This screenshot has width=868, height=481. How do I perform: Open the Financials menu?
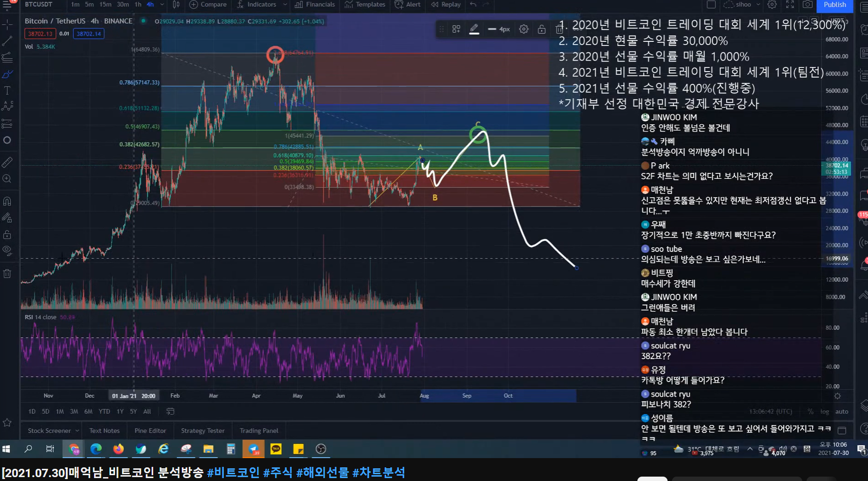(315, 4)
